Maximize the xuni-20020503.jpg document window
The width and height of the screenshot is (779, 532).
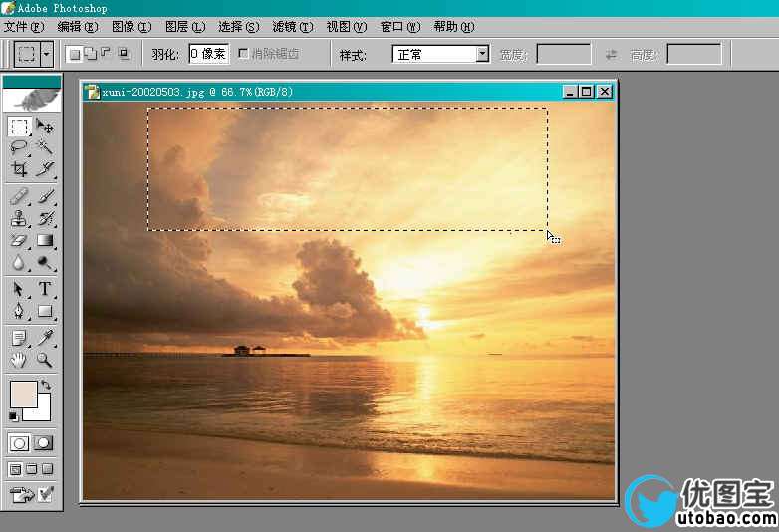pos(587,92)
